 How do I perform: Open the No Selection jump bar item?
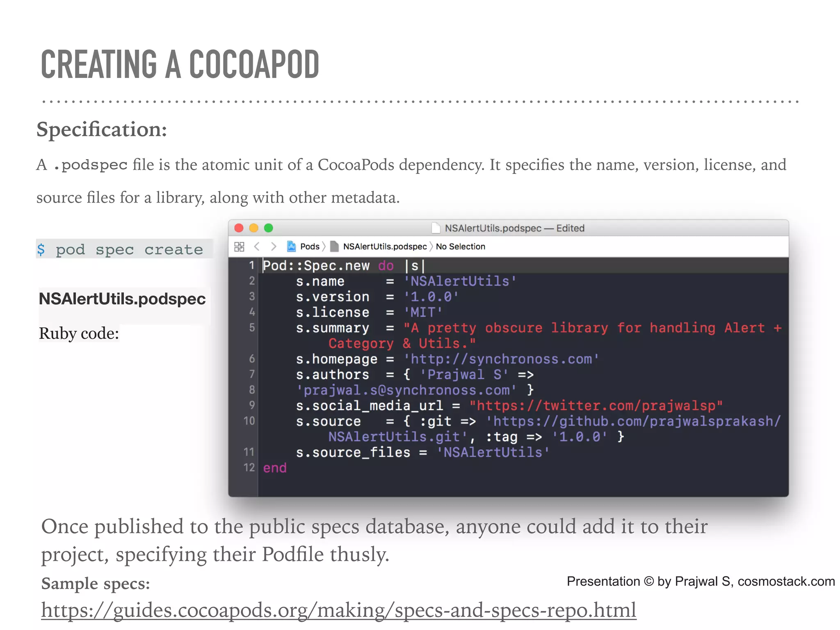click(460, 247)
